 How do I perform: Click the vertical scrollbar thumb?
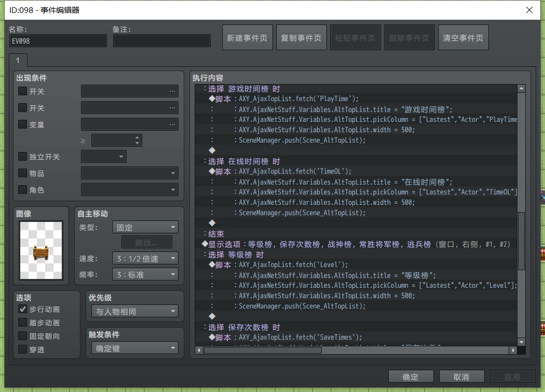pos(521,241)
